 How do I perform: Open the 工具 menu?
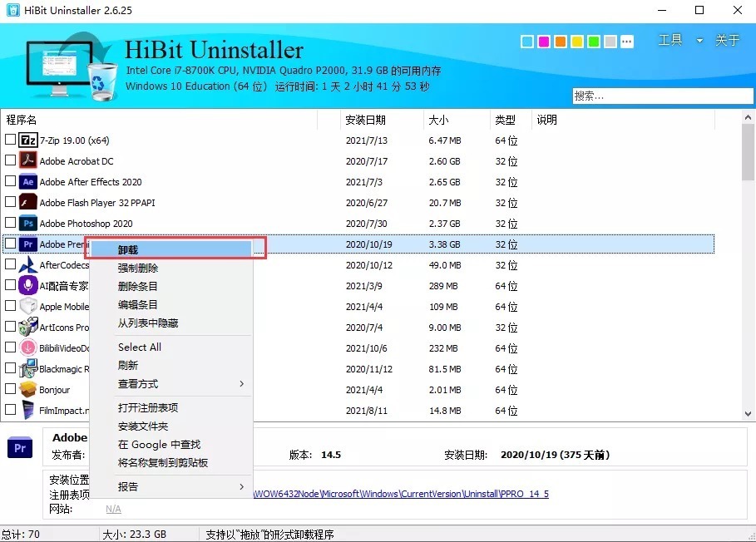pyautogui.click(x=670, y=40)
